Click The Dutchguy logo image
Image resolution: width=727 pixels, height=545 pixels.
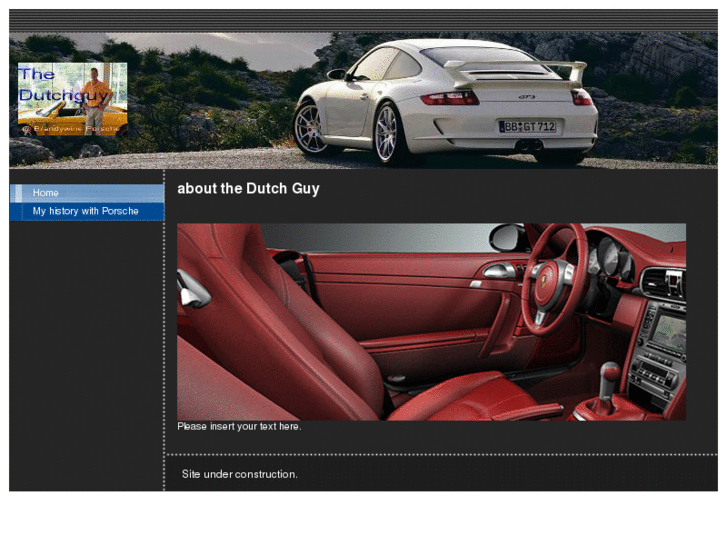(72, 99)
